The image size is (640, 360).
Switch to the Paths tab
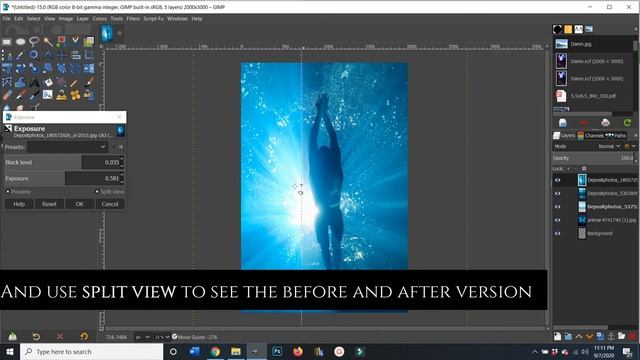[x=616, y=136]
